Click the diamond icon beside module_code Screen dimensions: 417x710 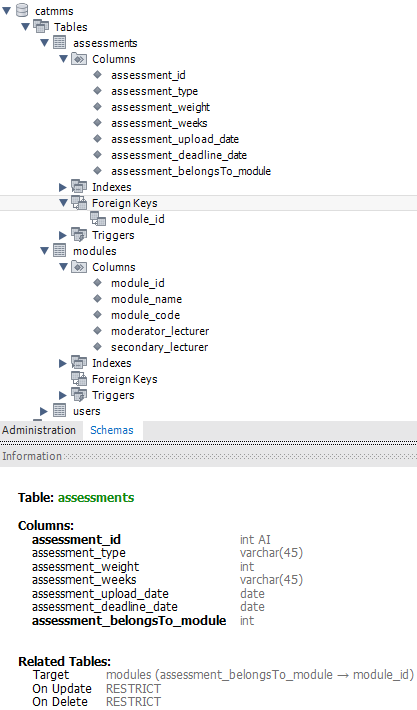click(x=97, y=314)
